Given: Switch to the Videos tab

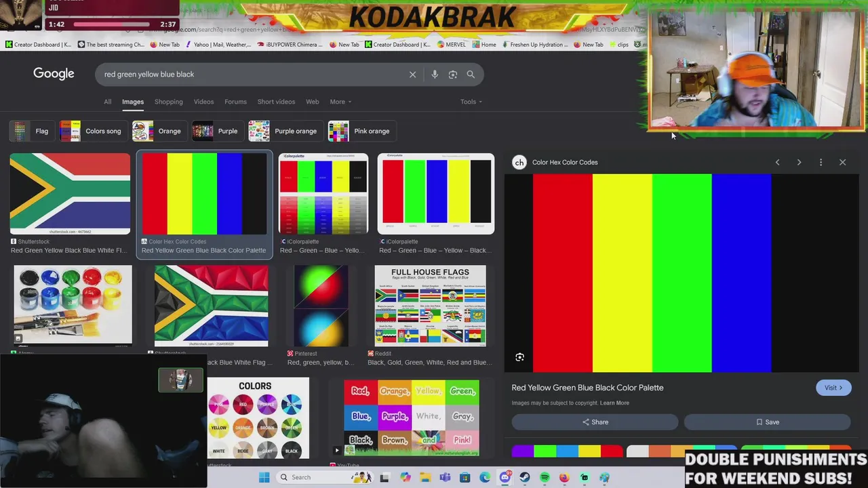Looking at the screenshot, I should 203,102.
